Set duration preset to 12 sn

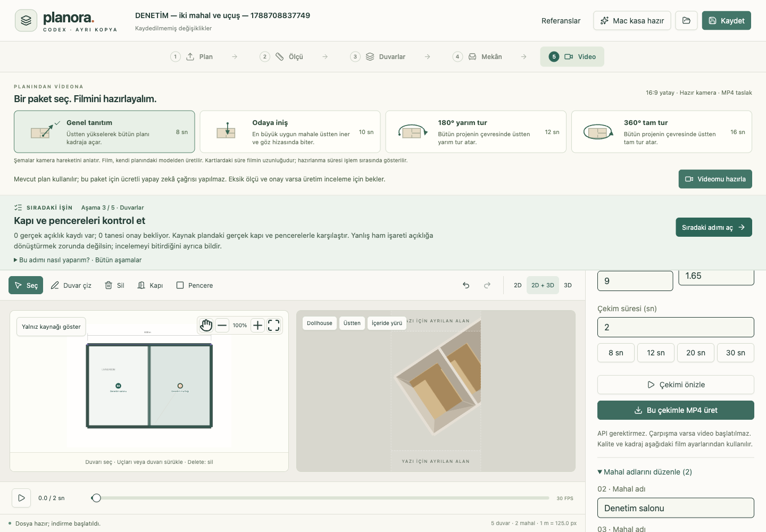(656, 353)
